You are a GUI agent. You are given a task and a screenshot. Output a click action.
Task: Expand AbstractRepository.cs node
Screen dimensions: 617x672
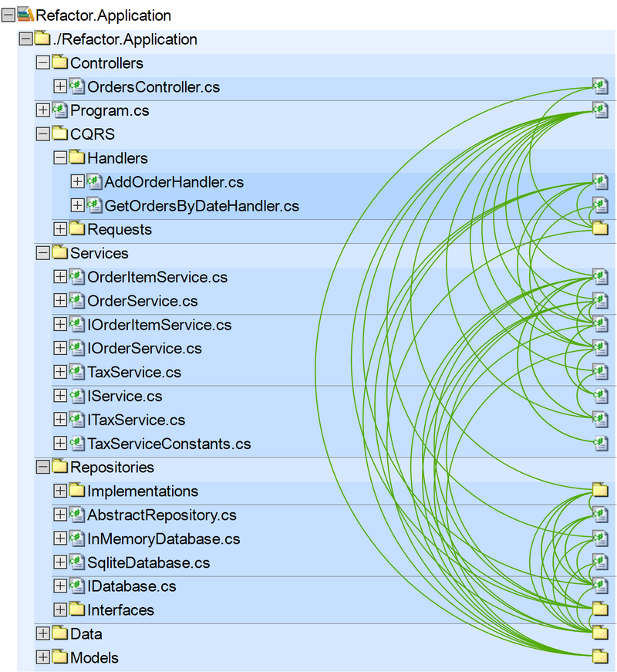59,515
